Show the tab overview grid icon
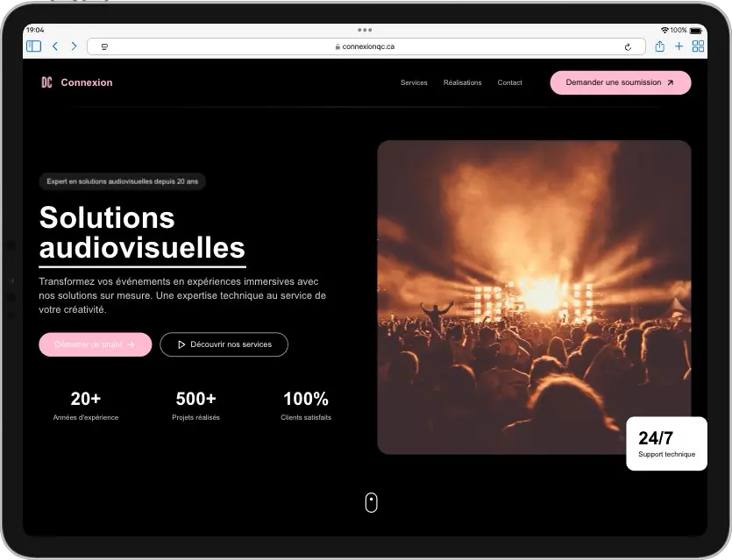 [698, 46]
